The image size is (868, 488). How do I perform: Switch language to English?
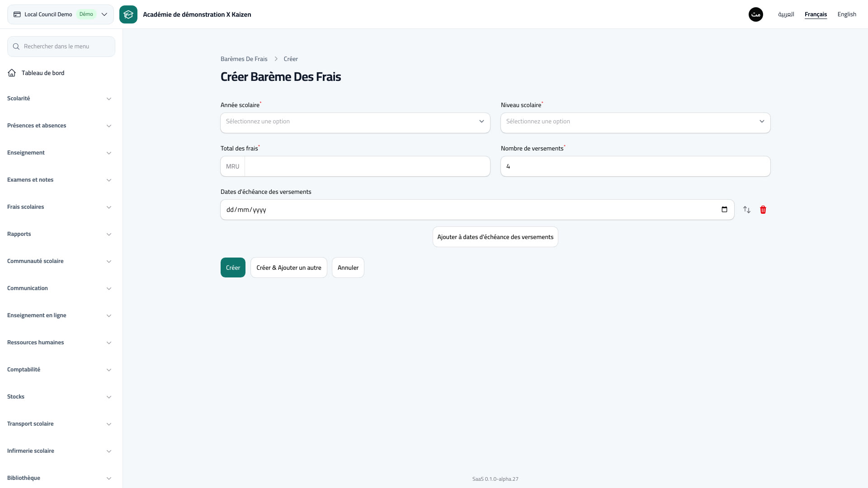tap(847, 14)
